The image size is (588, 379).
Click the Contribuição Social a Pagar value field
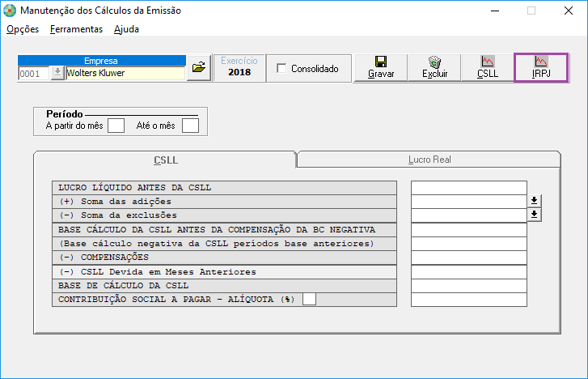point(469,300)
